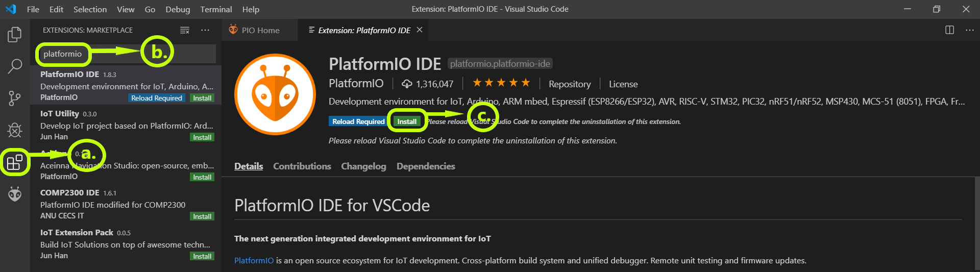Viewport: 980px width, 272px height.
Task: Open the Explorer view in activity bar
Action: [15, 35]
